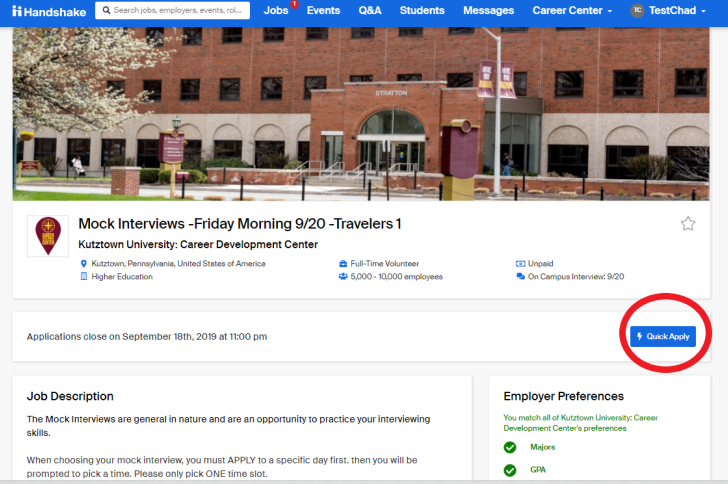Open Kutztown University: Career Development Center link
Screen dimensions: 728x484
click(198, 245)
